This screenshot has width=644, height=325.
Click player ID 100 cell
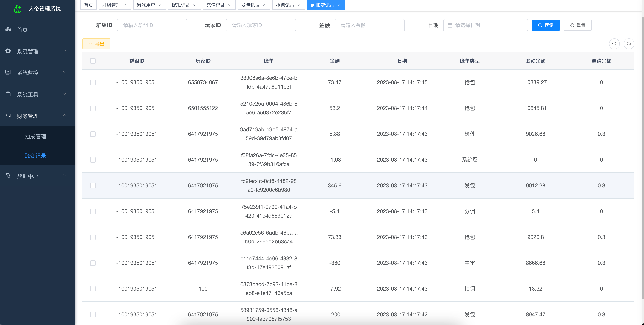203,289
